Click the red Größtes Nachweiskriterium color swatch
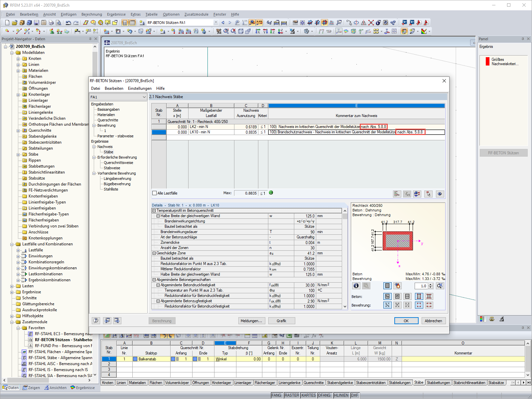Screen dimensions: 532x399 (488, 62)
